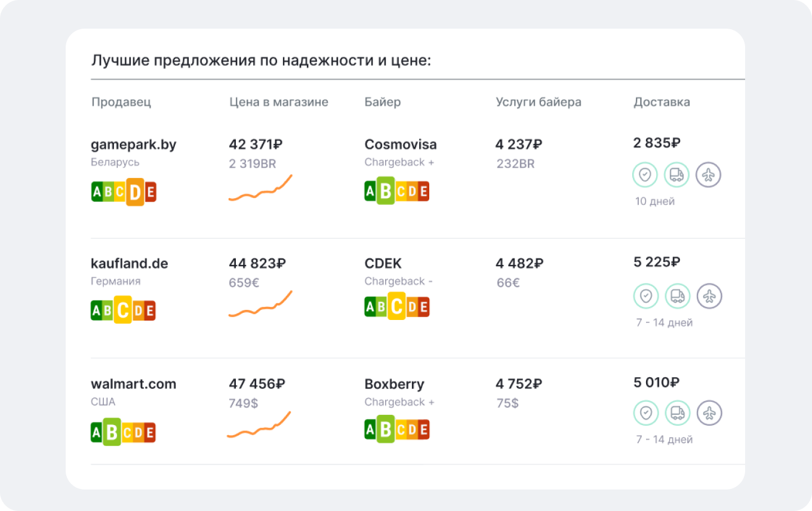Click Chargeback + under Cosmovisa
Screen dimensions: 812x511
399,162
